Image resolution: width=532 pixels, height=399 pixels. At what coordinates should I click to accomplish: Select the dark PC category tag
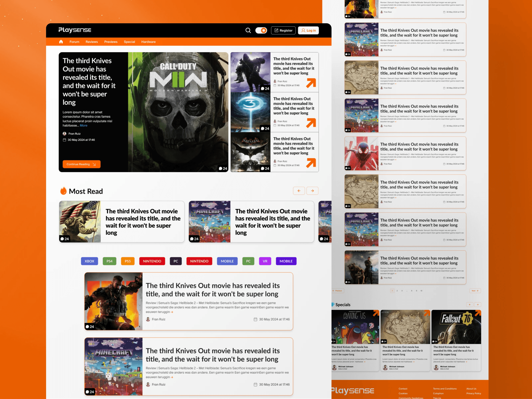pyautogui.click(x=176, y=261)
